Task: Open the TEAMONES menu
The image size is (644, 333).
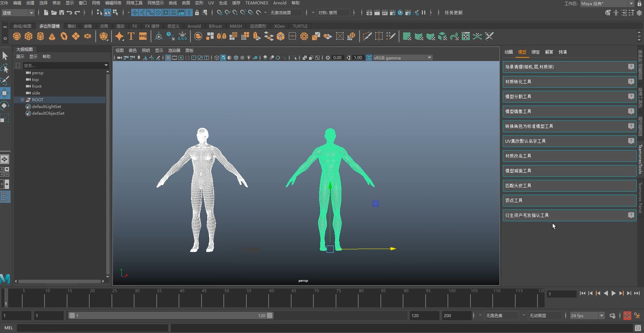Action: click(256, 3)
